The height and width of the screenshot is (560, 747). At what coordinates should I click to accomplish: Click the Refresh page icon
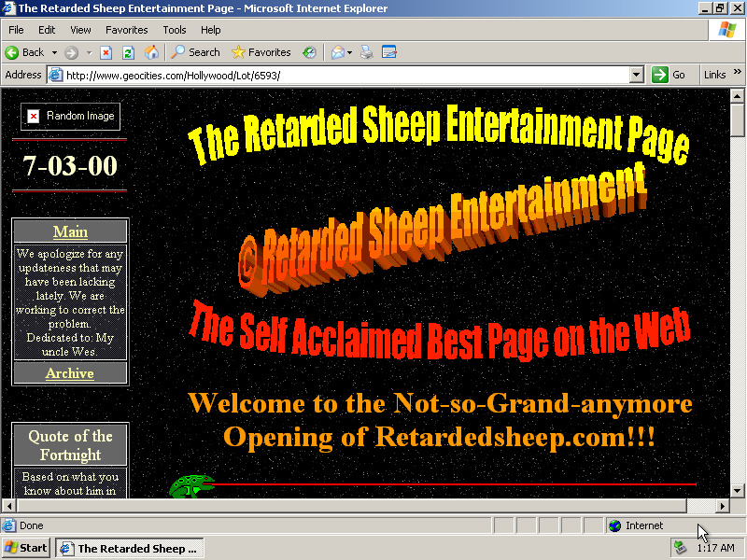pos(128,52)
